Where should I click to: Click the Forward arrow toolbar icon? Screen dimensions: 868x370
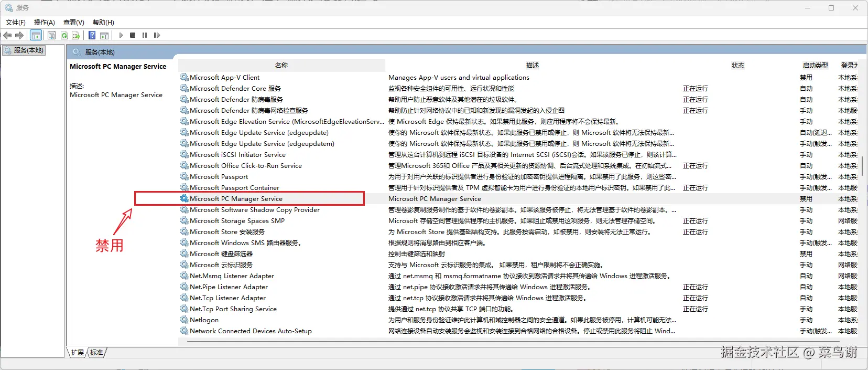(19, 35)
